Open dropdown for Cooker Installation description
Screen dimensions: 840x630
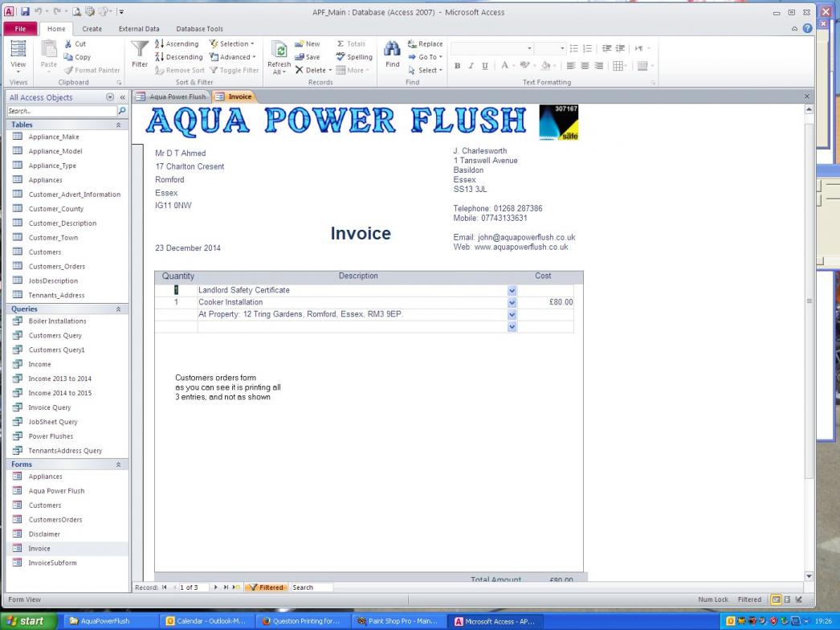coord(512,302)
